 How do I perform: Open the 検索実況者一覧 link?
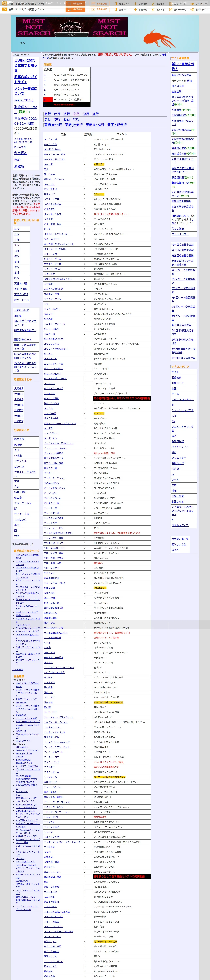(x=180, y=539)
